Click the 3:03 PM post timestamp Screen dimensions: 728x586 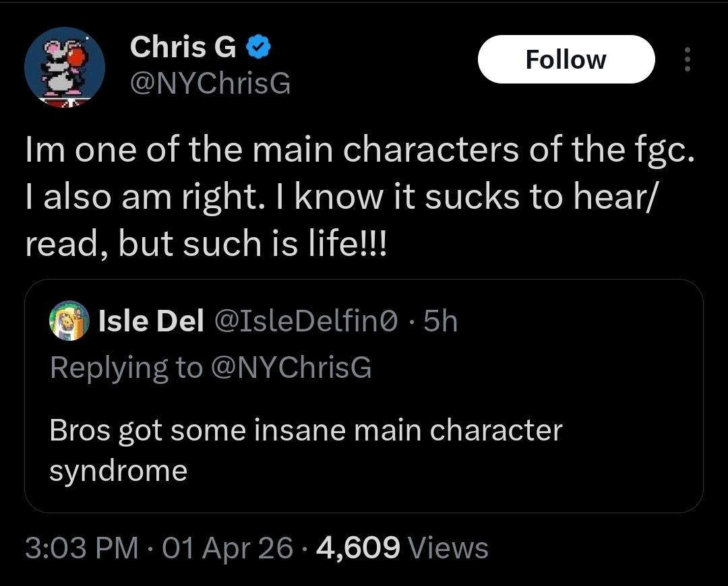pos(82,548)
